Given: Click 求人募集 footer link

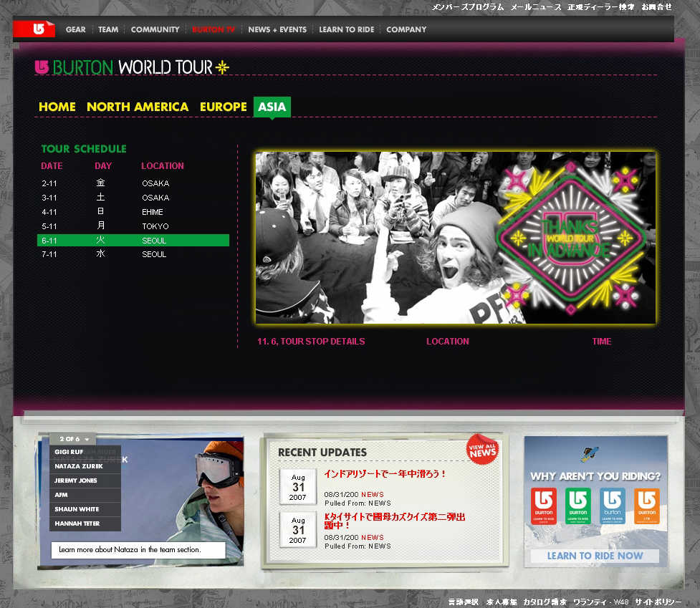Looking at the screenshot, I should coord(502,602).
